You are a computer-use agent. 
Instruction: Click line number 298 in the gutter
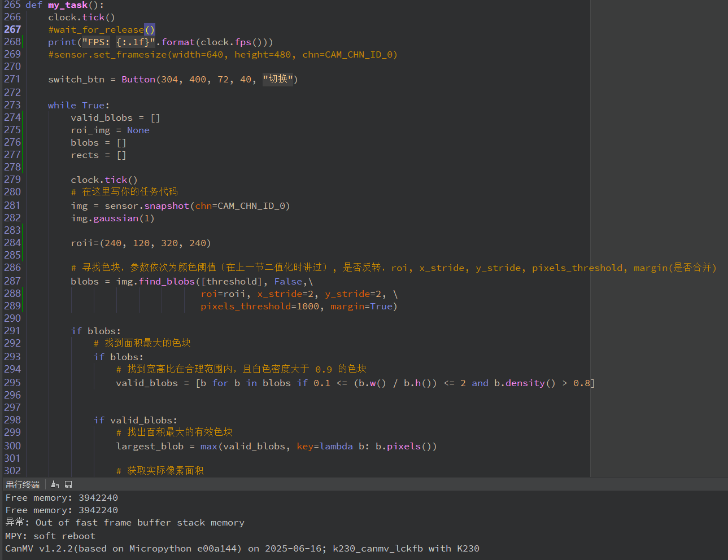(x=12, y=420)
